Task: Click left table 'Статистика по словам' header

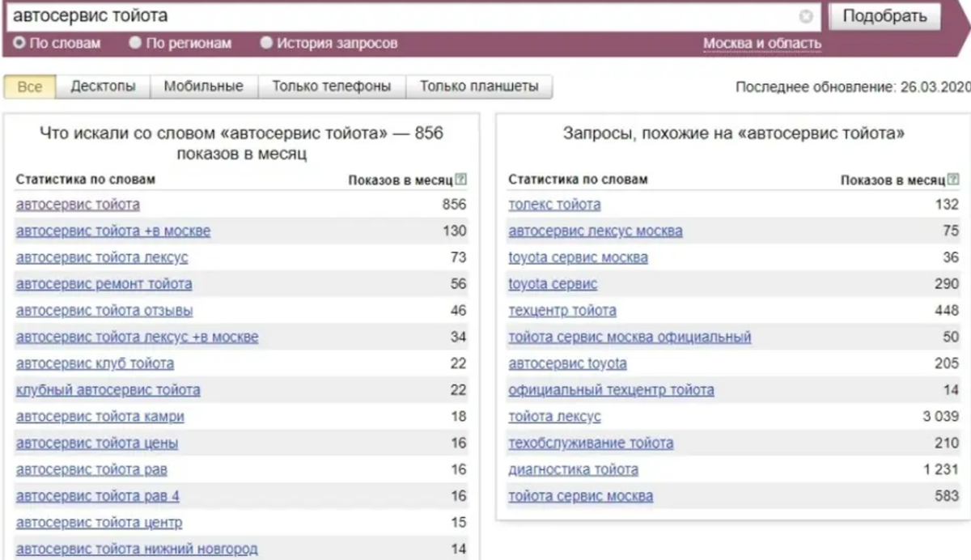Action: coord(86,179)
